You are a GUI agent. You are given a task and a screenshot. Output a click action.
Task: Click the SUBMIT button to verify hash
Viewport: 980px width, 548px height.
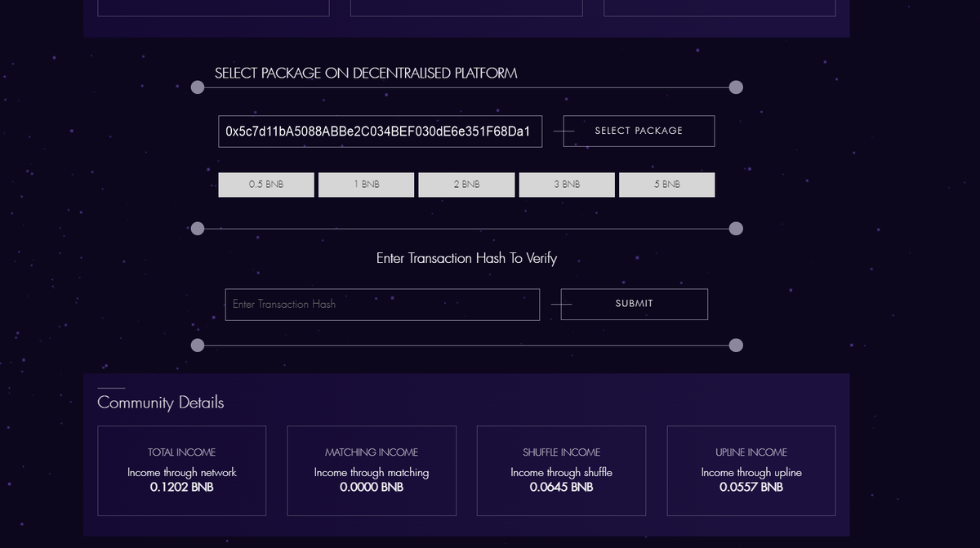tap(633, 304)
